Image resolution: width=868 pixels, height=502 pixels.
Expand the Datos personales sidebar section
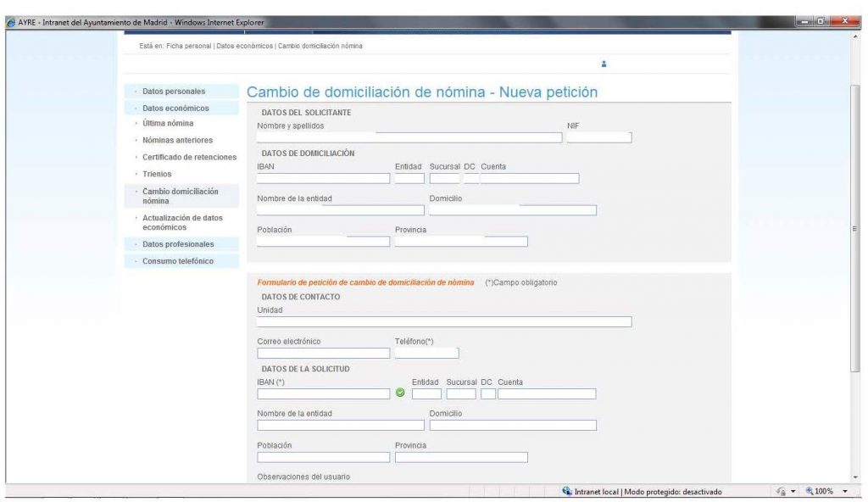tap(173, 92)
